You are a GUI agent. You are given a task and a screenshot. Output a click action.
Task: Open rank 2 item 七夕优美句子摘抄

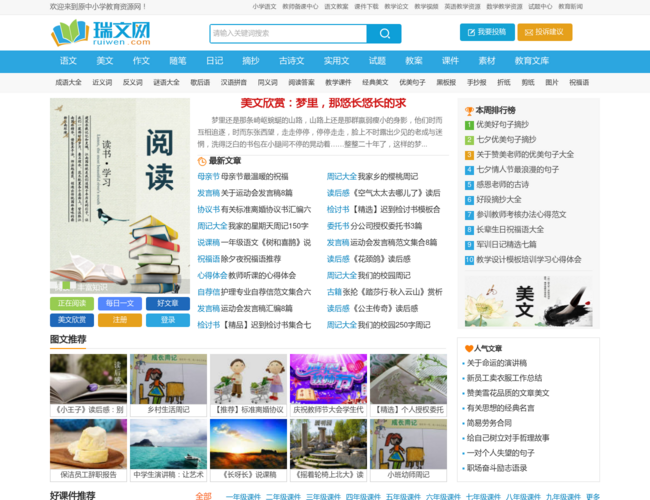[506, 139]
